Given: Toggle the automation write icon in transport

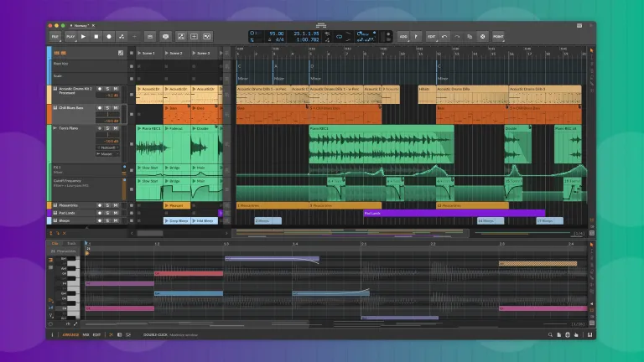Looking at the screenshot, I should (x=122, y=37).
